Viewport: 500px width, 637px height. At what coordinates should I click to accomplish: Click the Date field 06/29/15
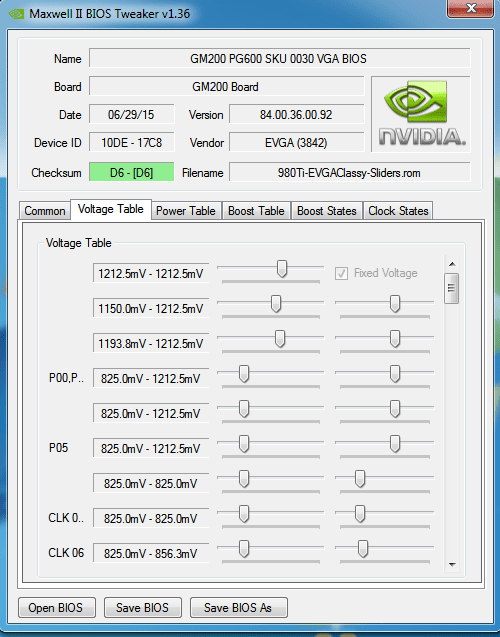tap(132, 114)
